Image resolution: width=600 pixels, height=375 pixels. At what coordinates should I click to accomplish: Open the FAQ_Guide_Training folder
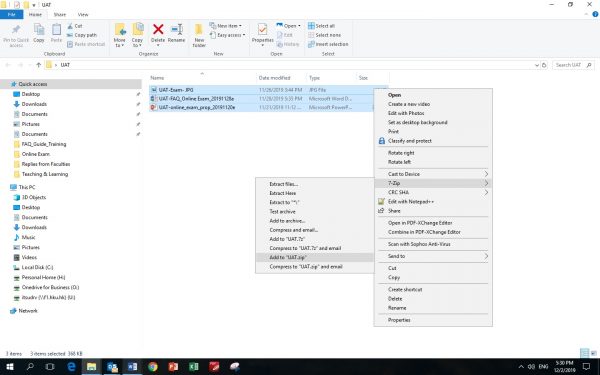[x=44, y=144]
